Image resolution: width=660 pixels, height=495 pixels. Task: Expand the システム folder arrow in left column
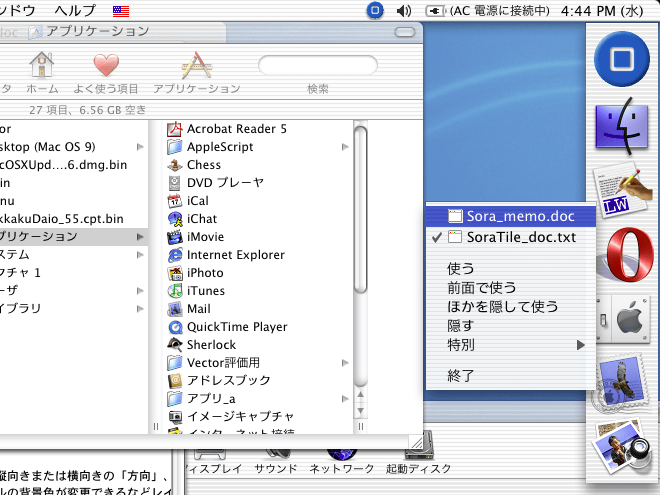tap(140, 255)
